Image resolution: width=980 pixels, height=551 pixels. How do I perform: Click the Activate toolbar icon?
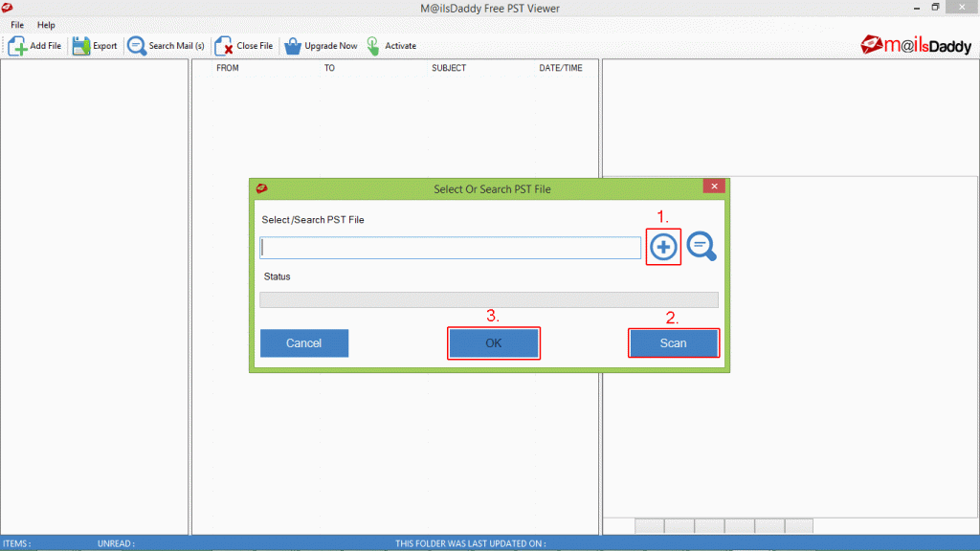(x=373, y=46)
